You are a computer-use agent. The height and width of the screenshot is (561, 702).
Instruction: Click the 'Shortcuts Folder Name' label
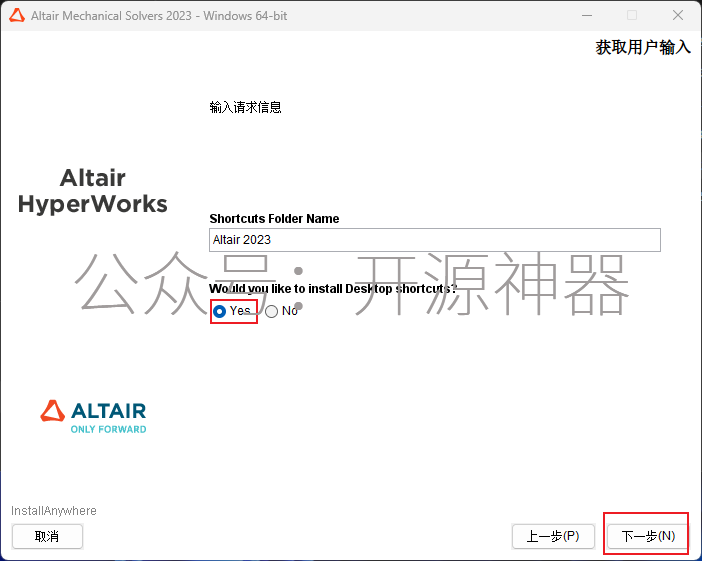tap(274, 218)
